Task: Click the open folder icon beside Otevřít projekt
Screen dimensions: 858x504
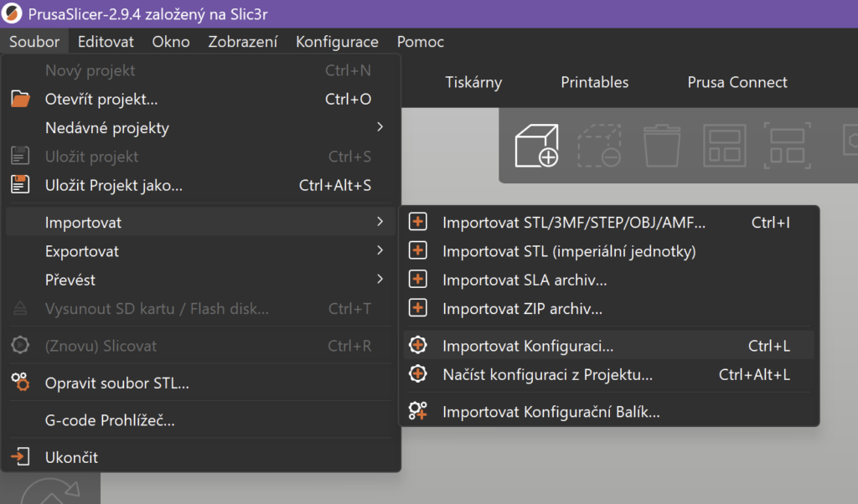Action: point(20,100)
